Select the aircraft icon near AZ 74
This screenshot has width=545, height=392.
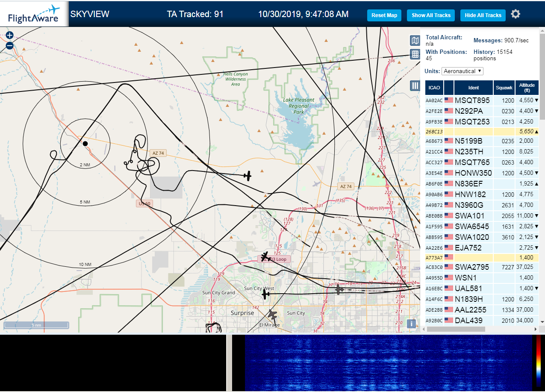pyautogui.click(x=247, y=175)
